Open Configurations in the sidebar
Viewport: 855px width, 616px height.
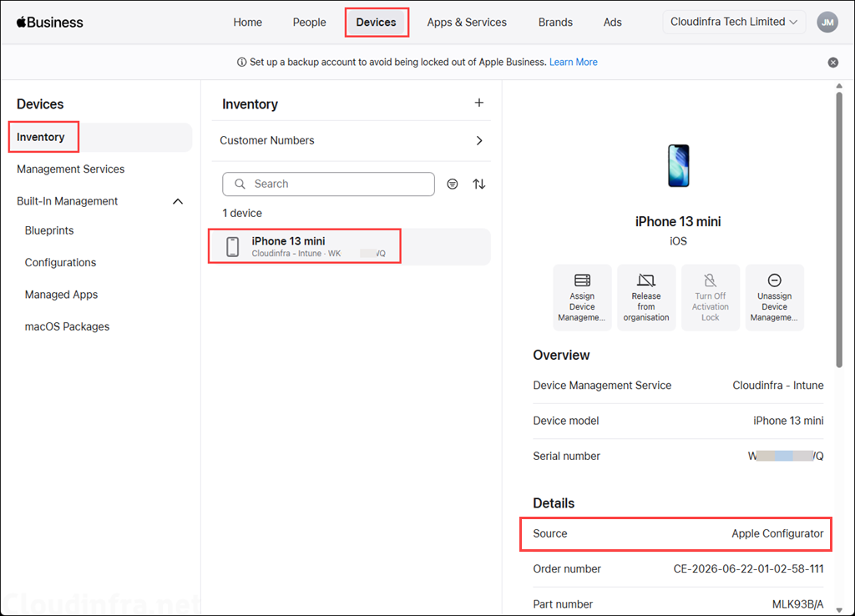click(60, 263)
